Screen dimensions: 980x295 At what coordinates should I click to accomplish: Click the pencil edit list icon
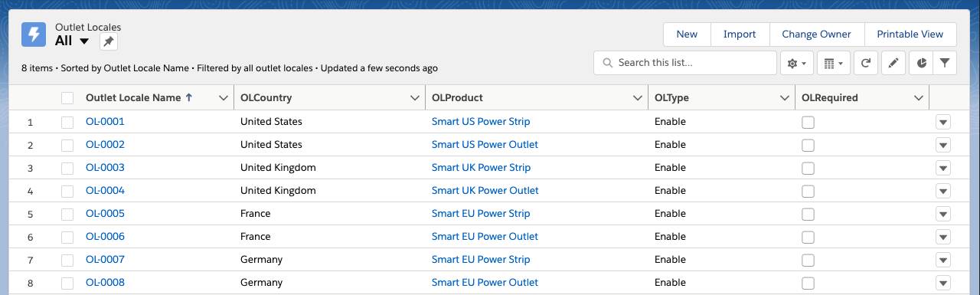click(893, 63)
